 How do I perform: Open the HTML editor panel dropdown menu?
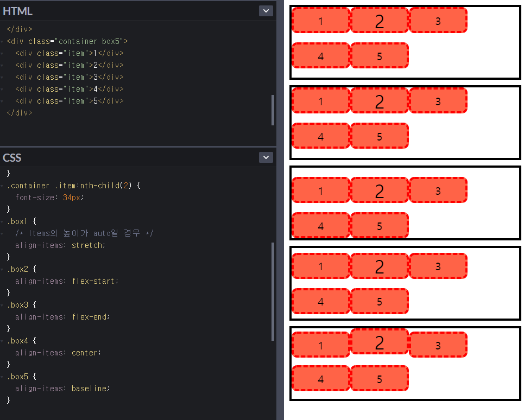tap(266, 11)
